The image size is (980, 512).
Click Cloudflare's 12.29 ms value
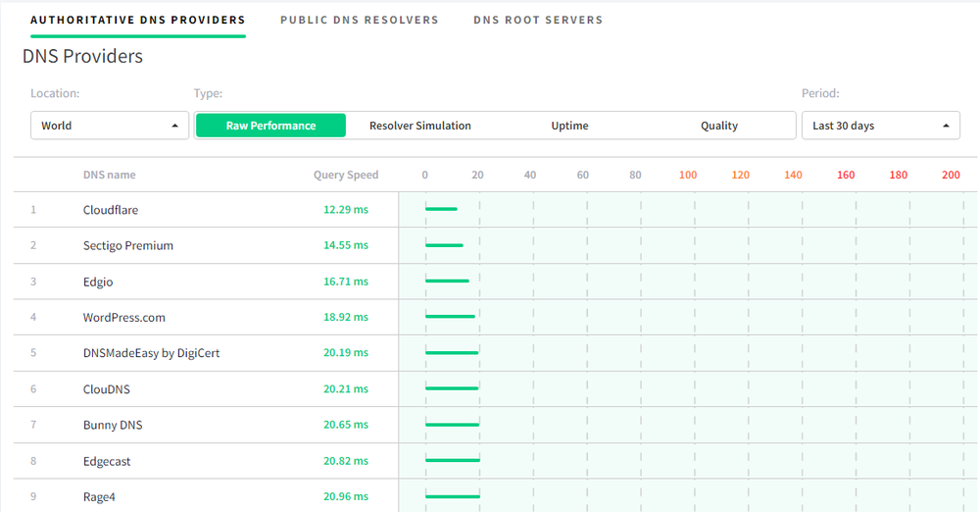[x=346, y=210]
